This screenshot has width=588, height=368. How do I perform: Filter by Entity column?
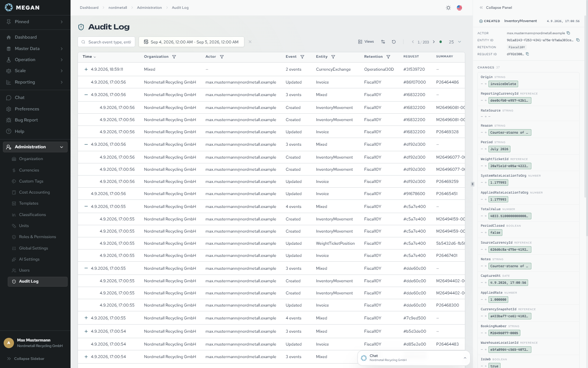pyautogui.click(x=333, y=57)
